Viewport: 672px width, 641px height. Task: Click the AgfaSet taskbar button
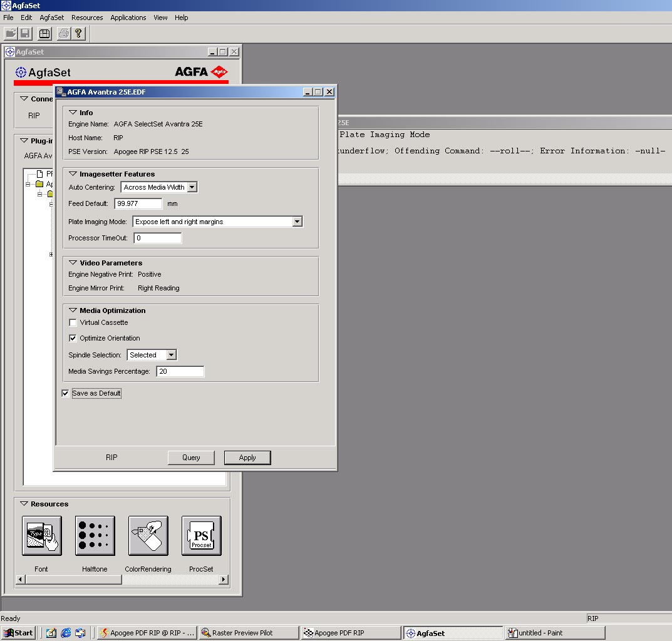453,633
